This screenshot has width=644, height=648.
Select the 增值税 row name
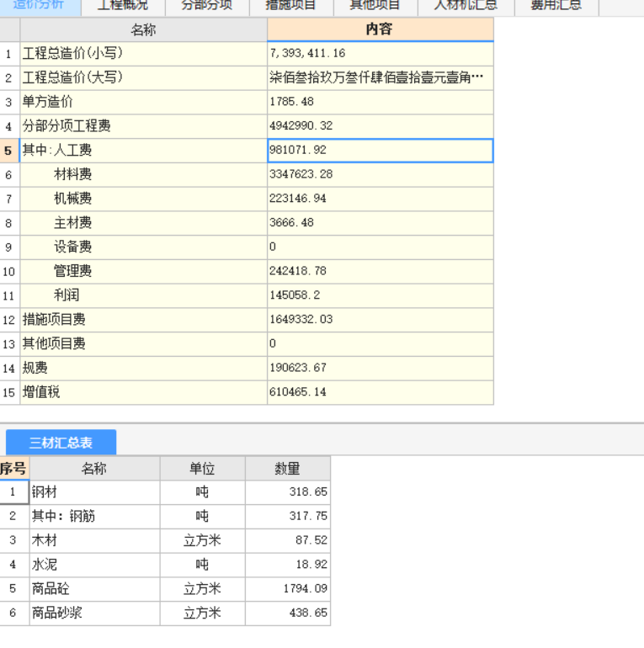point(143,392)
